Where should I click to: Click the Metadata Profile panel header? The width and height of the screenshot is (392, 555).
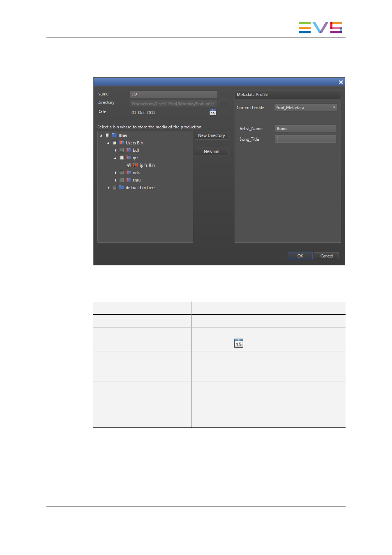pos(288,94)
